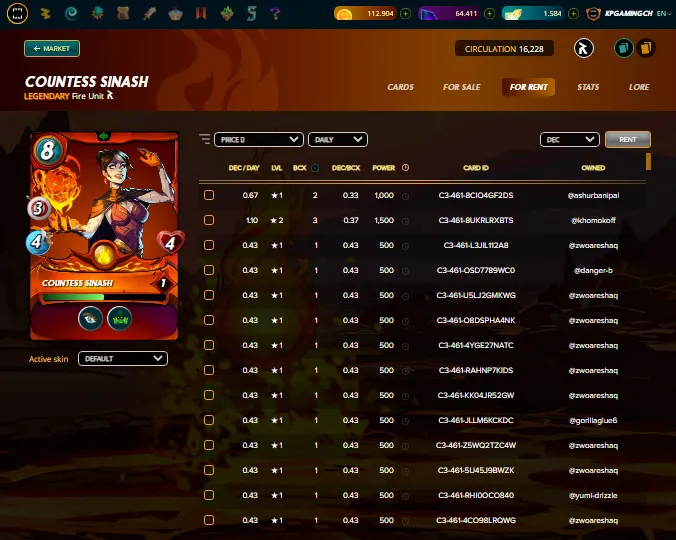Select checkbox for C3-461-OSD7789WC0 row

[209, 270]
